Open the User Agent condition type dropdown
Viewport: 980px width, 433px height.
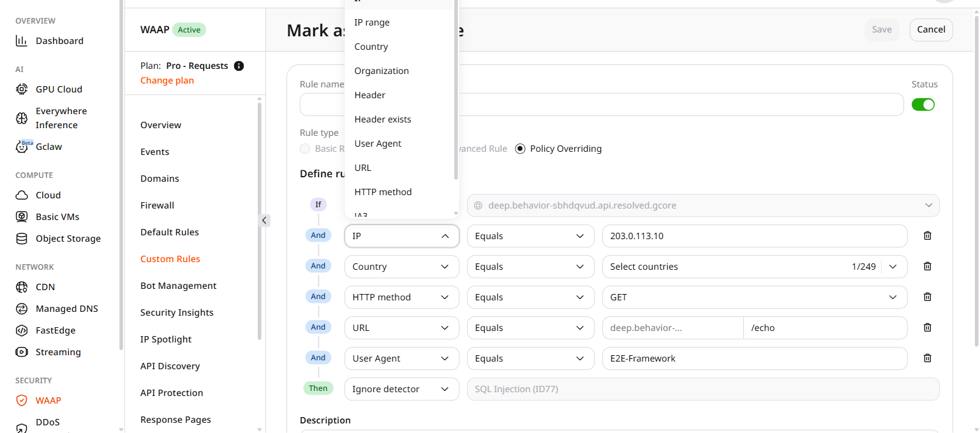(x=402, y=358)
